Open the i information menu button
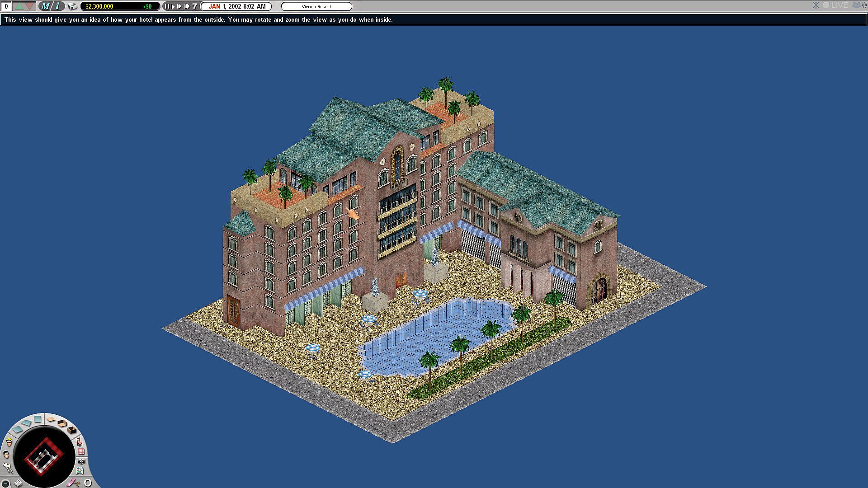Image resolution: width=868 pixels, height=488 pixels. pos(57,6)
